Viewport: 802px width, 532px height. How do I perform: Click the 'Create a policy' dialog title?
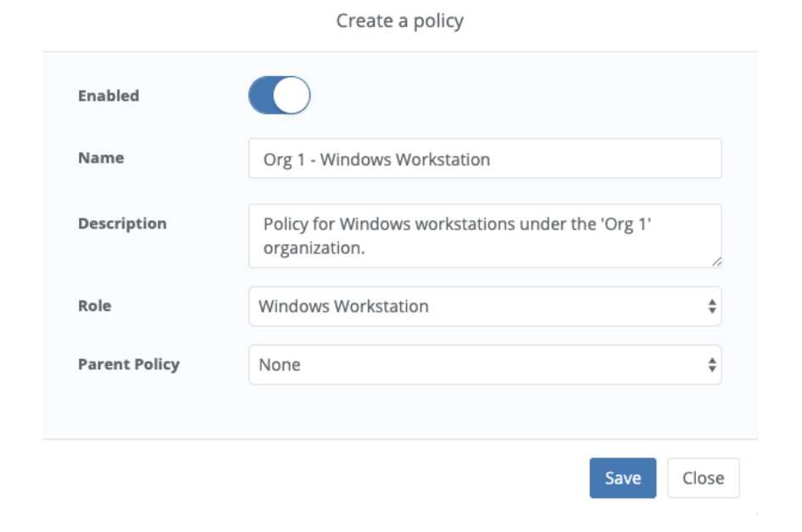[400, 21]
